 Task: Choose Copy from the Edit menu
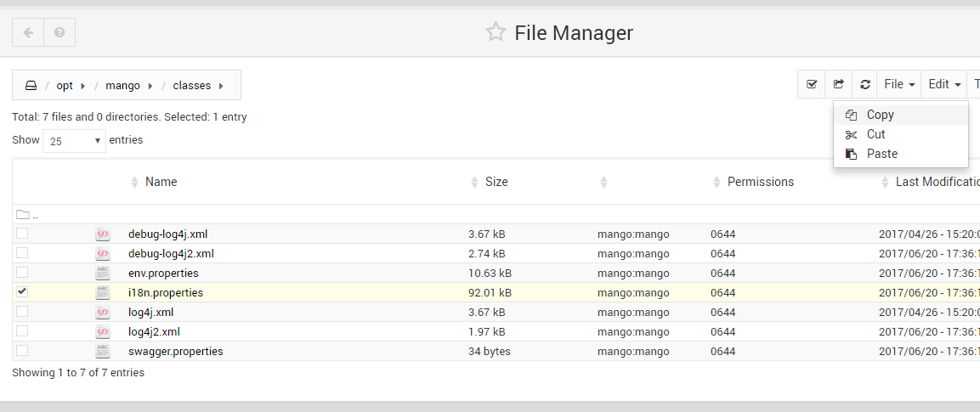click(880, 115)
